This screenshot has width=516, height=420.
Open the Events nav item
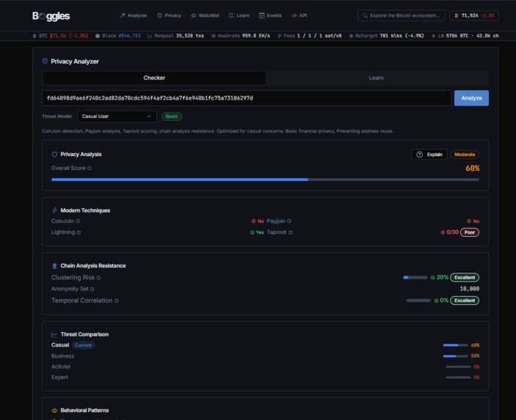[x=270, y=15]
